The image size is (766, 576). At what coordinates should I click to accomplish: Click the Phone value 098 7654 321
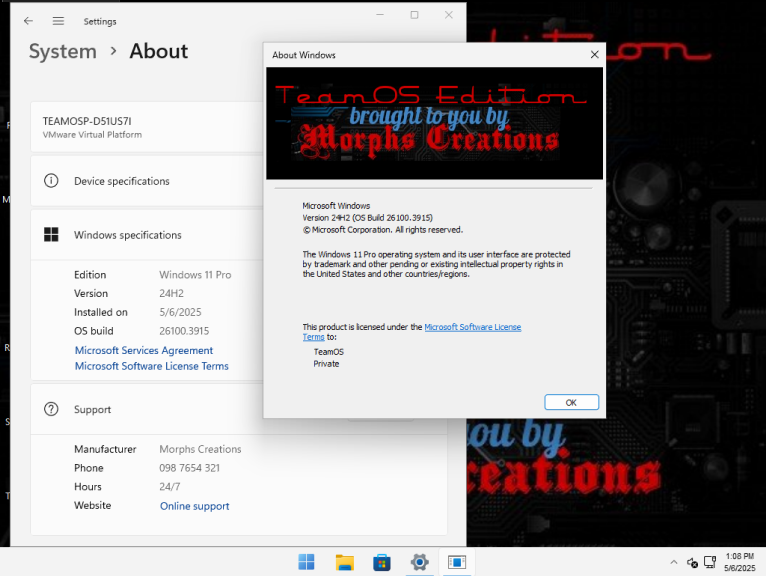[x=190, y=468]
